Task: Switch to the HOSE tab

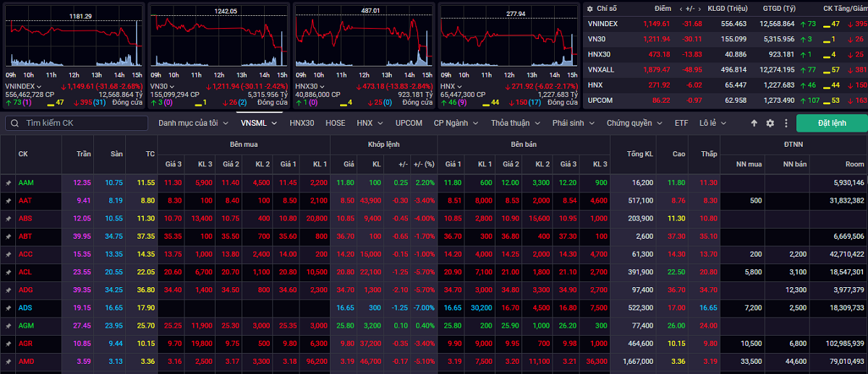Action: tap(336, 123)
